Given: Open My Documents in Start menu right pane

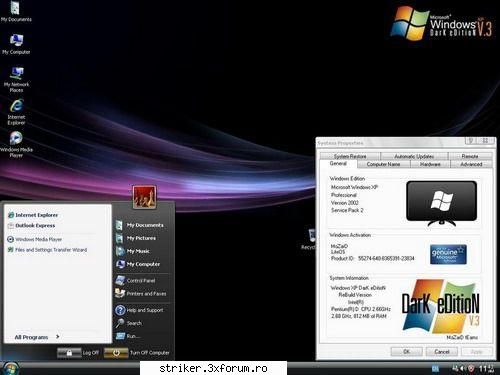Looking at the screenshot, I should coord(139,225).
